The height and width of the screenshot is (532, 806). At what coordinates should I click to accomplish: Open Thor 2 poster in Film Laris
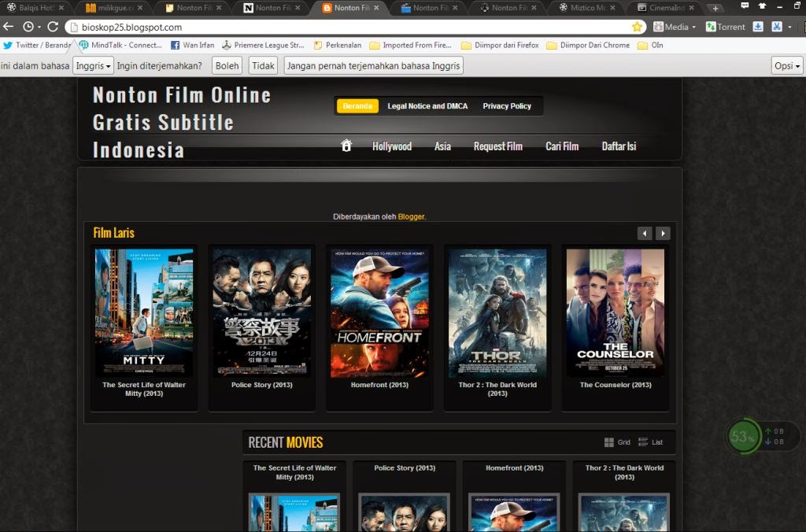click(x=497, y=312)
